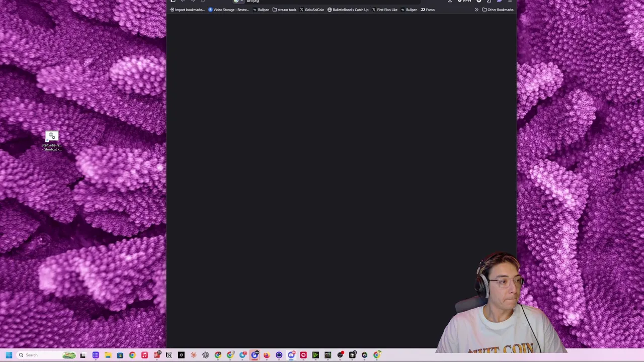Expand the stream tools bookmark folder
644x362 pixels.
pyautogui.click(x=284, y=10)
